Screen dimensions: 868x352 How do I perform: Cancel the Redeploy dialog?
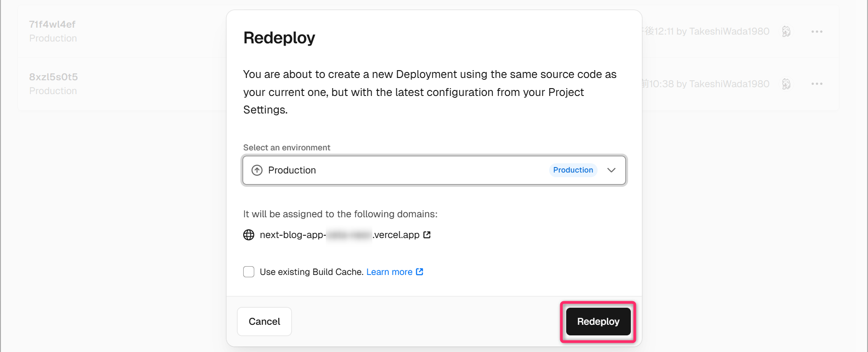(264, 322)
